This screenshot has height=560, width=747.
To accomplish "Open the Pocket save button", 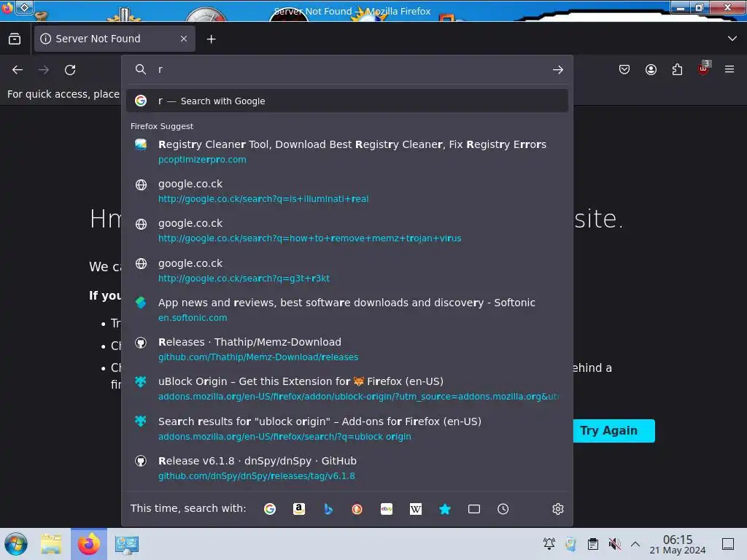I will coord(624,69).
